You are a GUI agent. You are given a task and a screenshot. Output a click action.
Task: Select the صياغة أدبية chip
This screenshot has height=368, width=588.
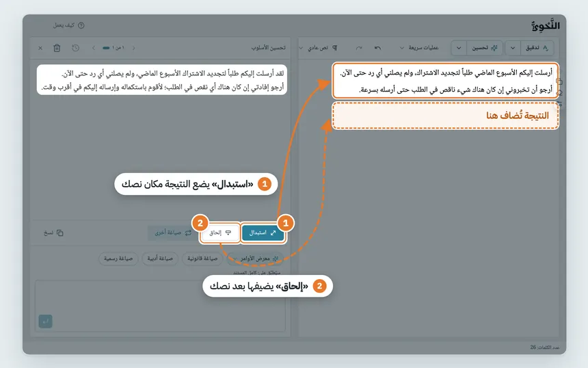click(x=160, y=259)
